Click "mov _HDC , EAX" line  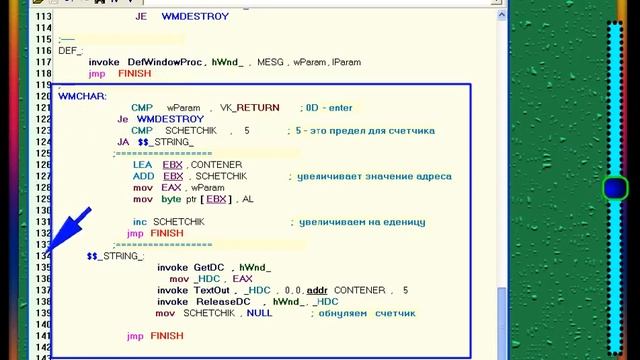tap(211, 279)
